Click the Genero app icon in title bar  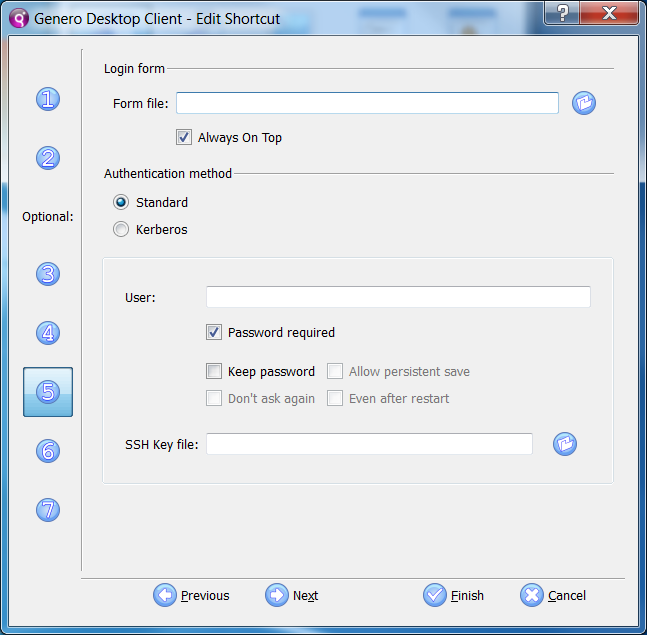[x=18, y=18]
